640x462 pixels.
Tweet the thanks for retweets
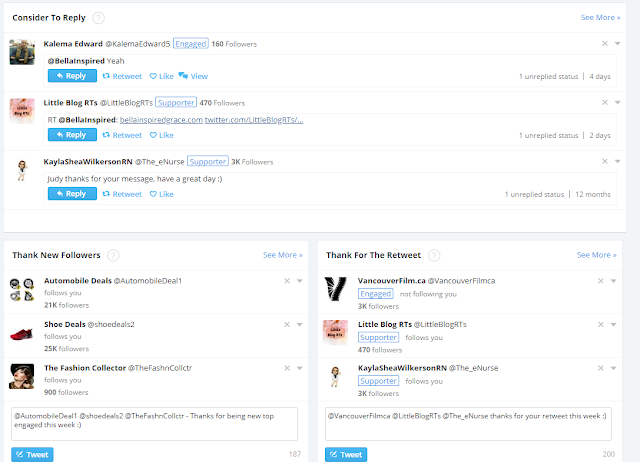coord(346,455)
